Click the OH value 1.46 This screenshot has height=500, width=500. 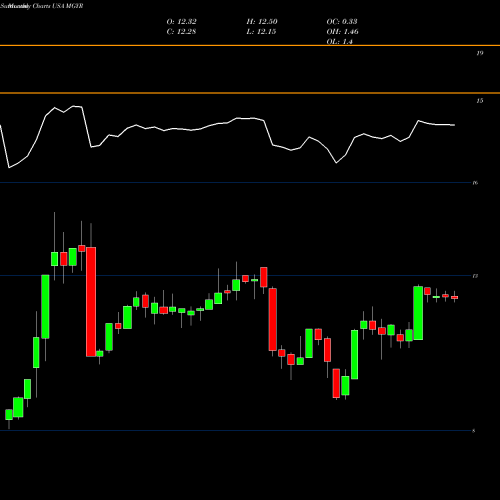coord(351,32)
